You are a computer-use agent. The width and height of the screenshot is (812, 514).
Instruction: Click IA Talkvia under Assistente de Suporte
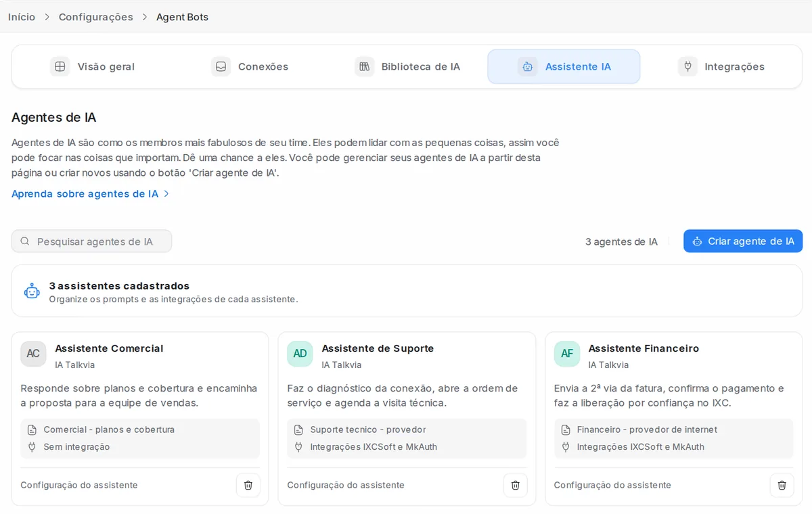point(341,365)
